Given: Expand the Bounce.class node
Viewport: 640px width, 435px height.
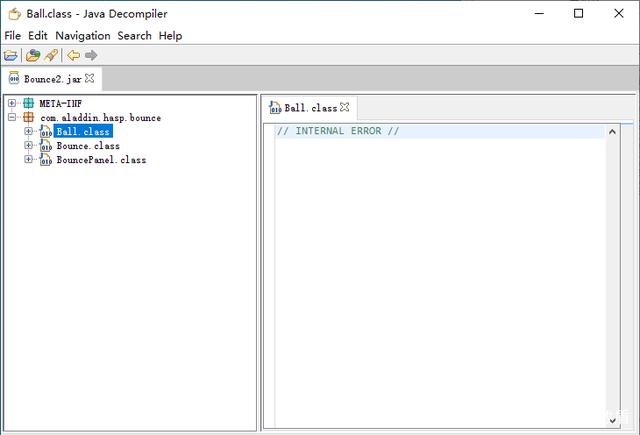Looking at the screenshot, I should pos(29,146).
